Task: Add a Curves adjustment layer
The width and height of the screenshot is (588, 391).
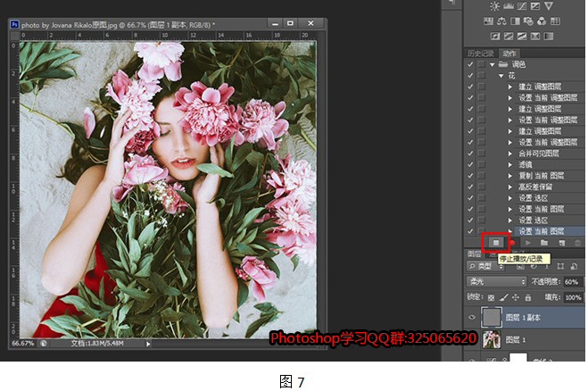Action: [x=522, y=6]
